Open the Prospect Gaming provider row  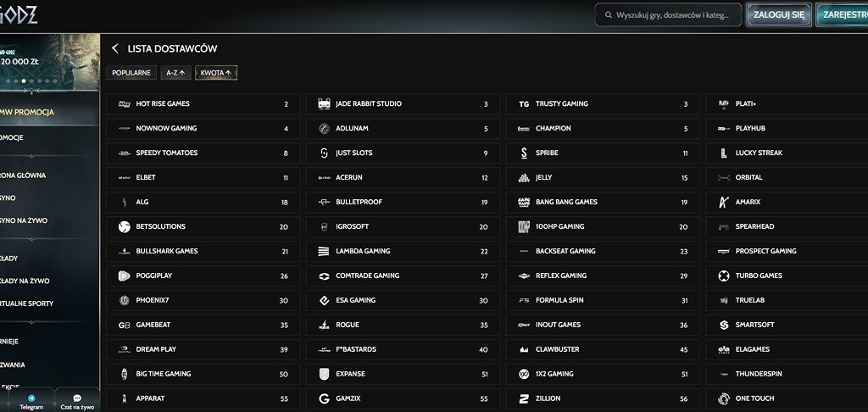pyautogui.click(x=787, y=251)
